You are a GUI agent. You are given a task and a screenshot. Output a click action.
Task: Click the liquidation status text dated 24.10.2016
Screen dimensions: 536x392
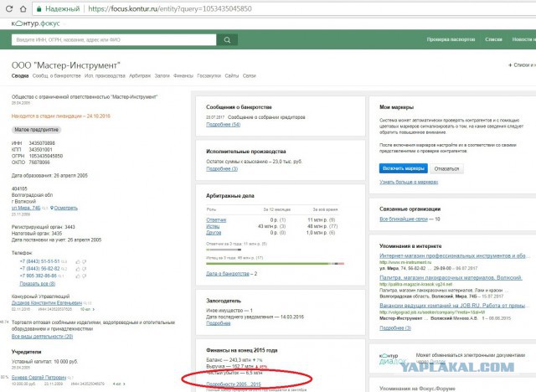pyautogui.click(x=61, y=116)
